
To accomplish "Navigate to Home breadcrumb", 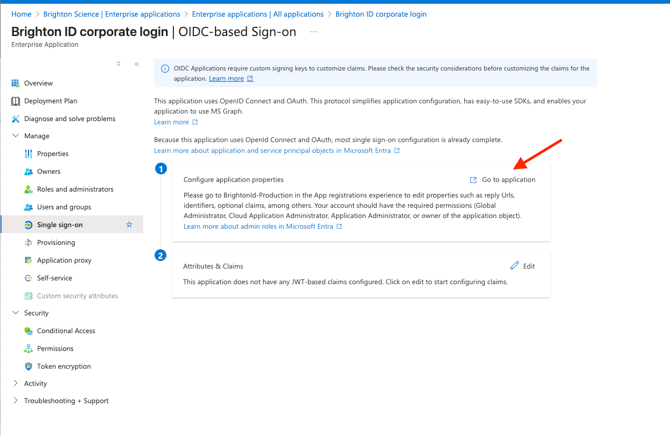I will [x=21, y=14].
